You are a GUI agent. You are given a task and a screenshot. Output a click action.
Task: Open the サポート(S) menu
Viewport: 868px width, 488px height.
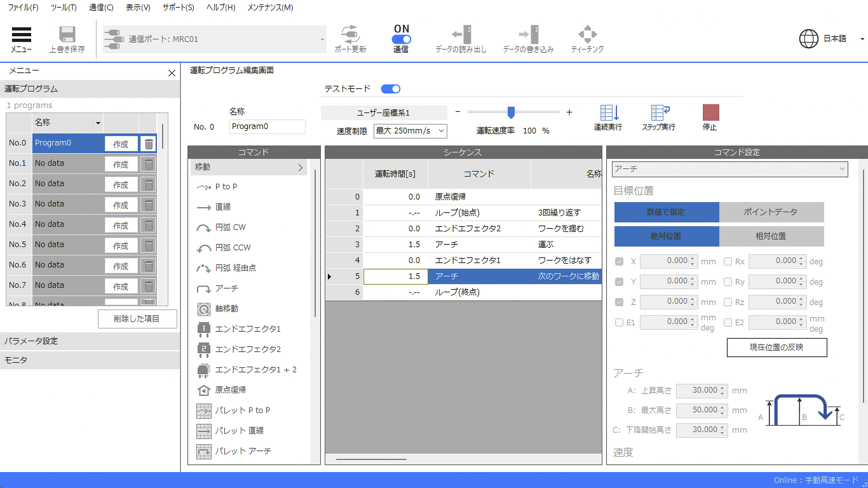[178, 7]
